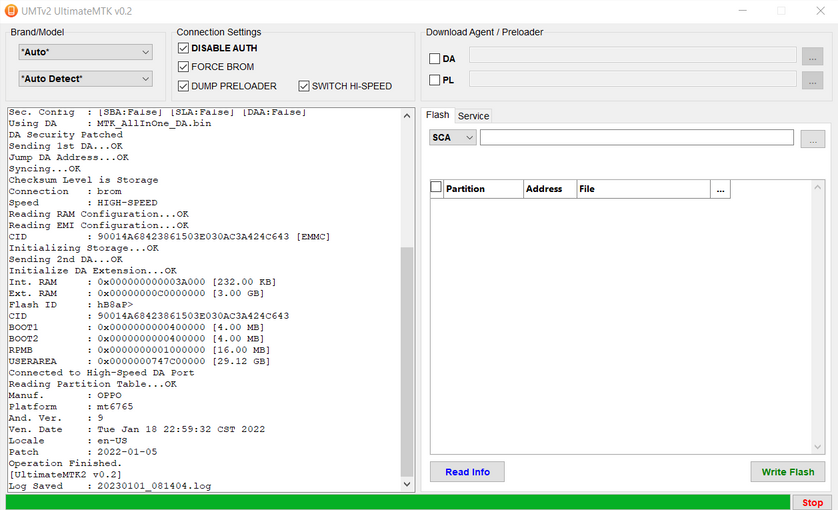Image resolution: width=838 pixels, height=510 pixels.
Task: Expand the SCA type dropdown
Action: 453,137
